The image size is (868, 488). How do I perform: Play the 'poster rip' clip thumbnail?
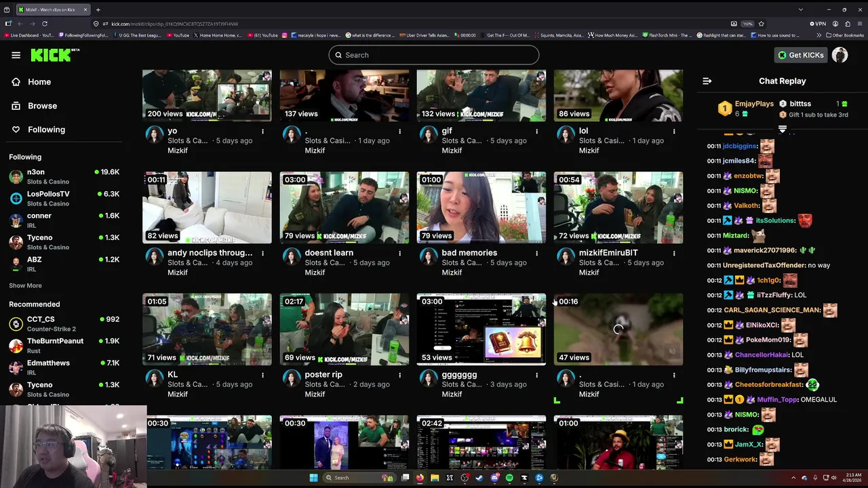pos(344,329)
